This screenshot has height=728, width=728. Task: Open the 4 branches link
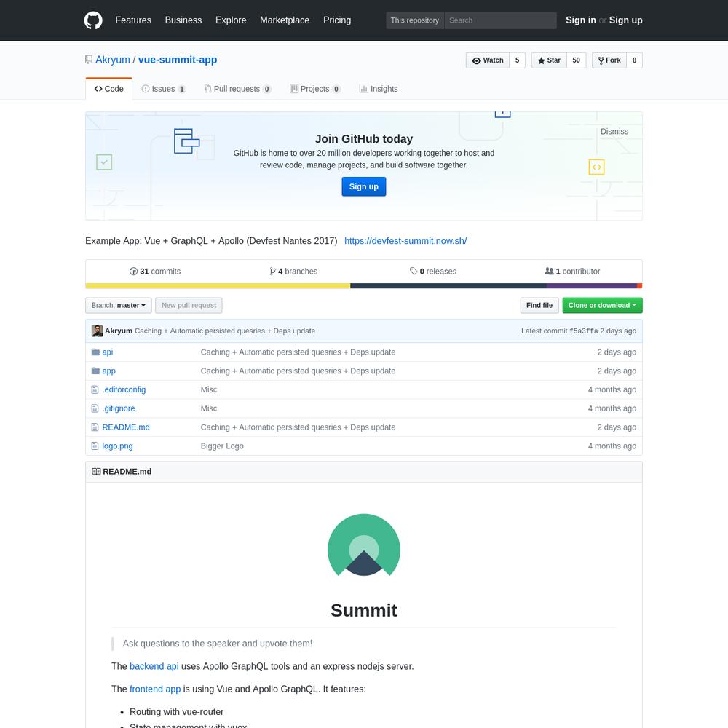[x=293, y=271]
